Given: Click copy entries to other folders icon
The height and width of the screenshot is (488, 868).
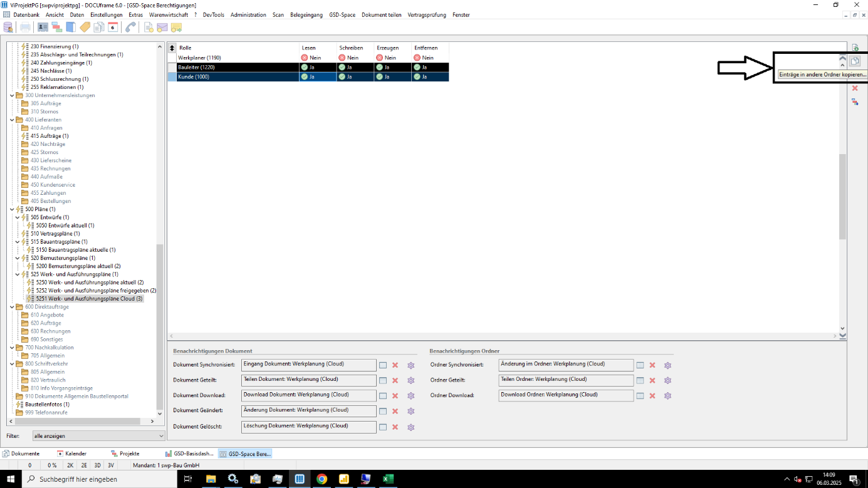Looking at the screenshot, I should pyautogui.click(x=855, y=61).
